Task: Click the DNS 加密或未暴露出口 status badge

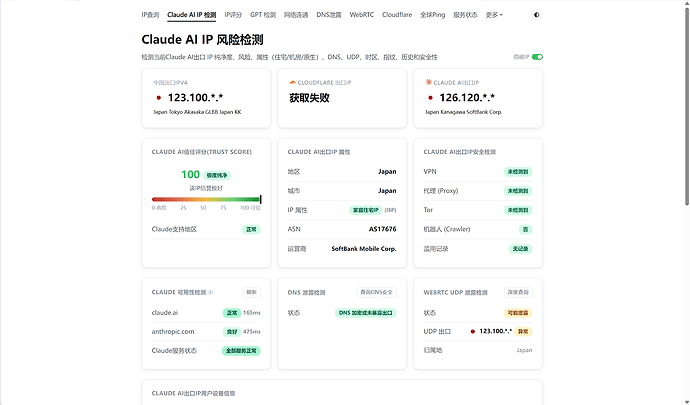Action: [366, 313]
